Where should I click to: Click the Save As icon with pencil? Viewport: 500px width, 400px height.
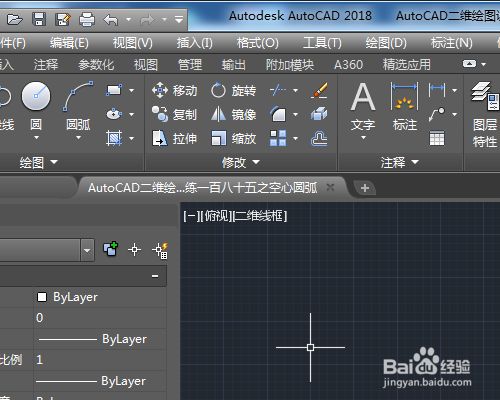click(x=63, y=20)
